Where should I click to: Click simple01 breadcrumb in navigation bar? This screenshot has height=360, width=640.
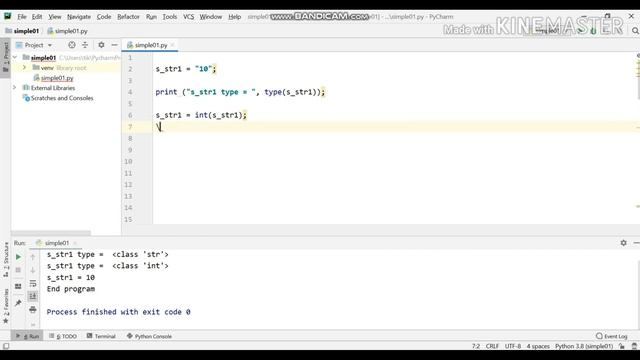tap(22, 31)
